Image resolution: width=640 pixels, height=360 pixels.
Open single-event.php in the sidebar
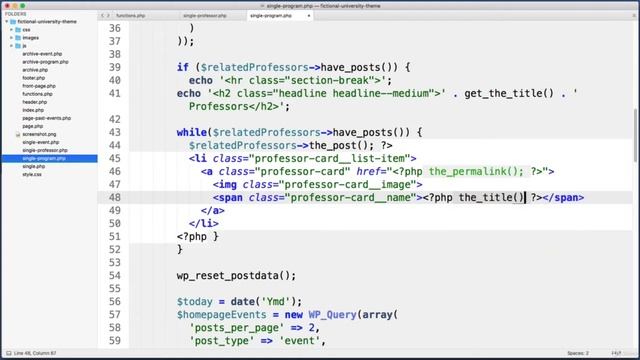pos(41,142)
